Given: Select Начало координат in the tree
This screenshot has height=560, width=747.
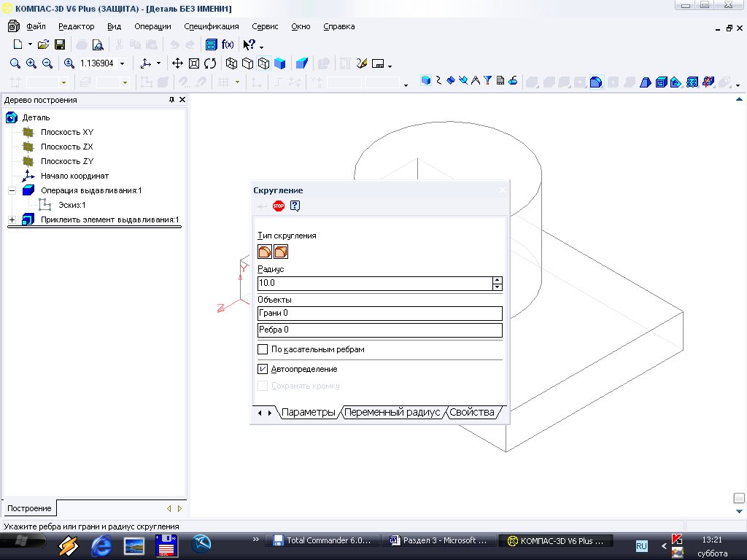Looking at the screenshot, I should click(x=75, y=176).
